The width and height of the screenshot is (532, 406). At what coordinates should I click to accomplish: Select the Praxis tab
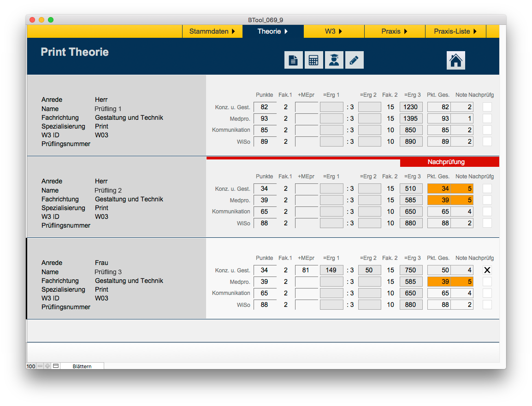(x=394, y=31)
